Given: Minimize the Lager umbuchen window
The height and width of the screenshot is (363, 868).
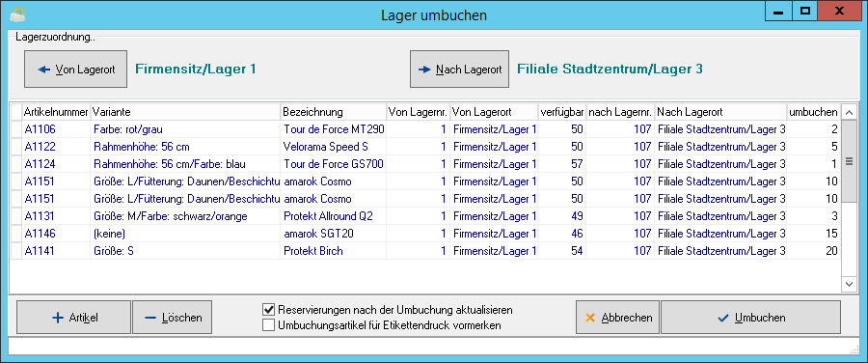Looking at the screenshot, I should click(x=777, y=11).
